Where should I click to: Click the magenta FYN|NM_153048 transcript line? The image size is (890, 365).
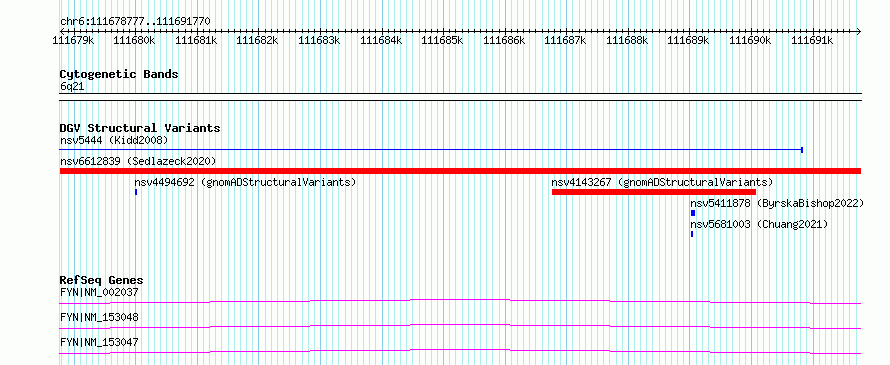460,326
